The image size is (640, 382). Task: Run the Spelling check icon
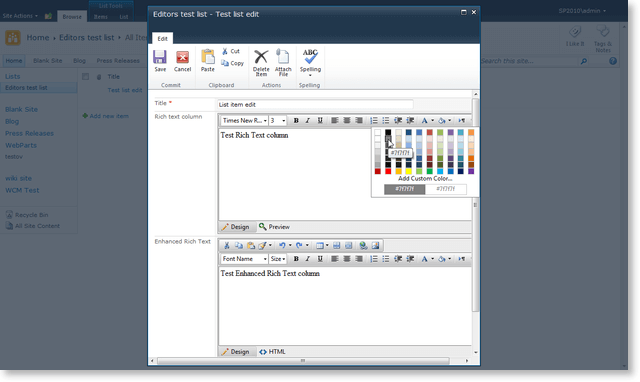(310, 63)
